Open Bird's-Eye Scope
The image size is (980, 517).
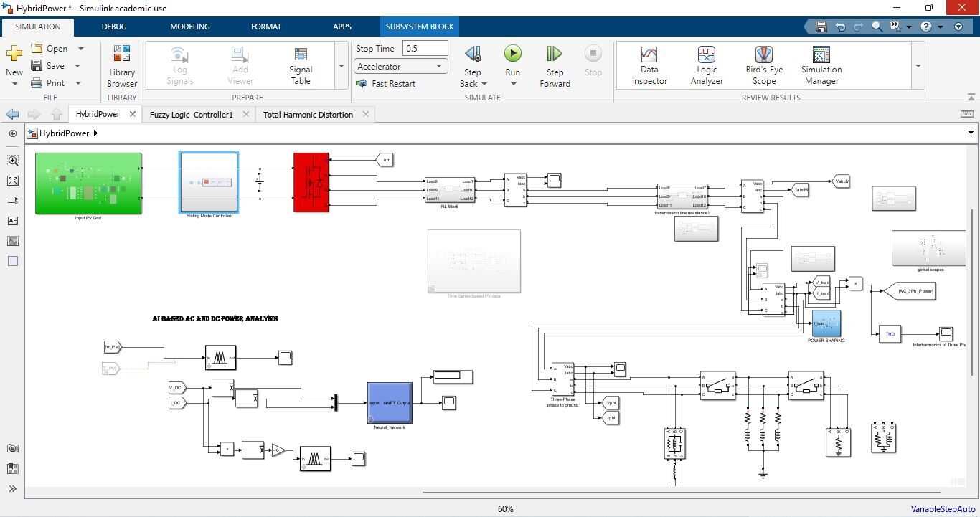pyautogui.click(x=763, y=66)
